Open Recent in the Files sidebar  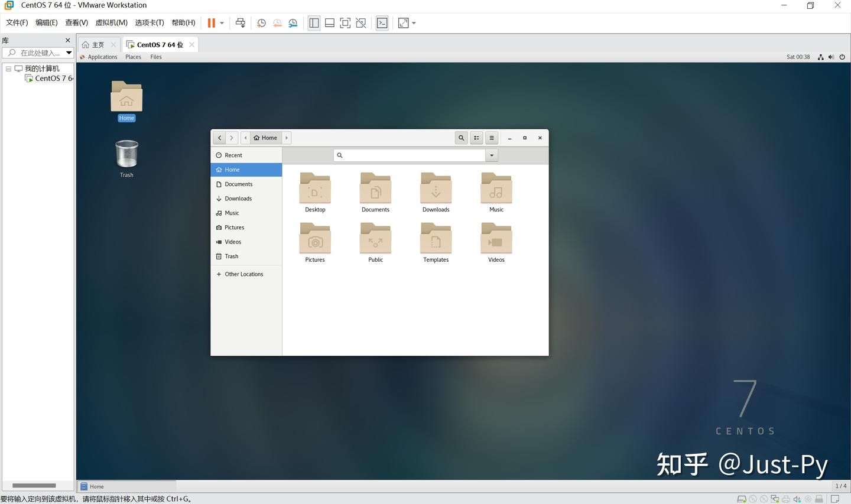tap(246, 155)
